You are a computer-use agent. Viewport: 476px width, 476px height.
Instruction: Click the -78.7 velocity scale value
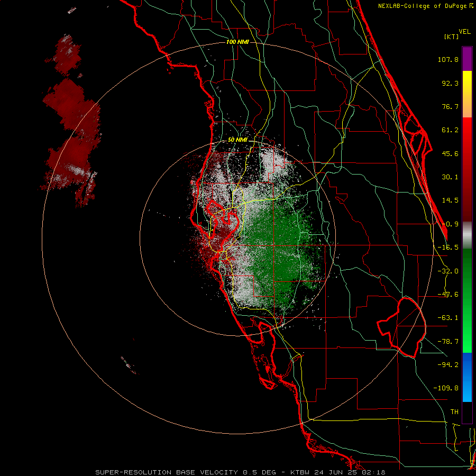pos(448,342)
